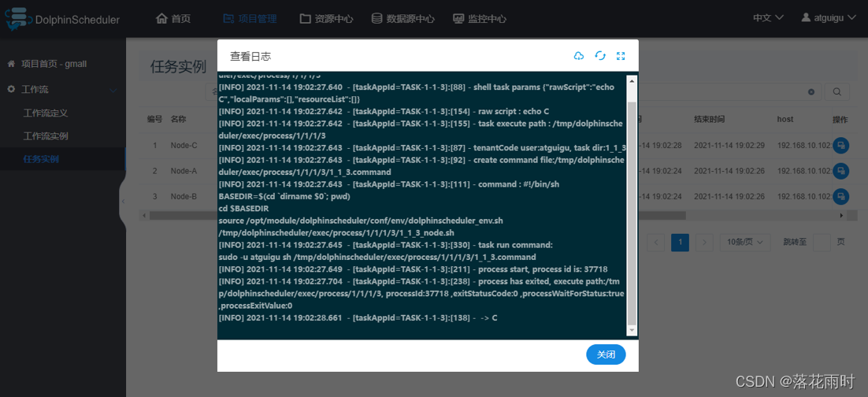868x397 pixels.
Task: Download the log with the cloud icon
Action: pyautogui.click(x=578, y=56)
